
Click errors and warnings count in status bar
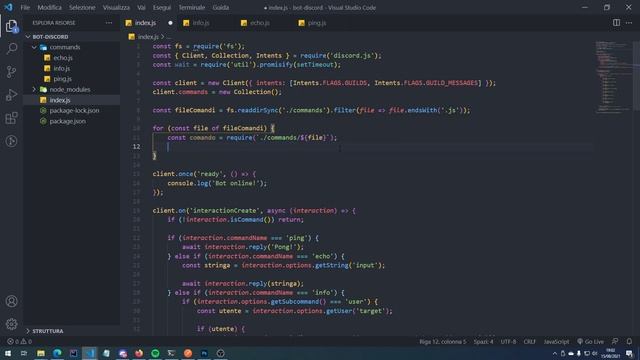pos(20,342)
